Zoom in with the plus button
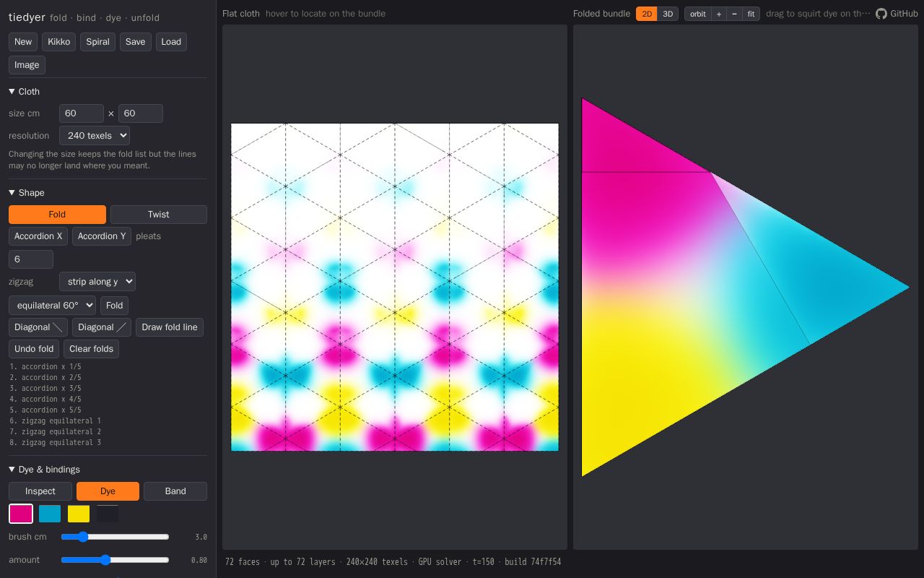The width and height of the screenshot is (924, 578). coord(719,14)
